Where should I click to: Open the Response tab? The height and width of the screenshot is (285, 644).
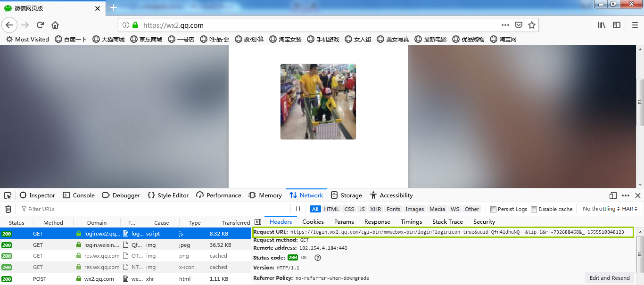pyautogui.click(x=377, y=222)
